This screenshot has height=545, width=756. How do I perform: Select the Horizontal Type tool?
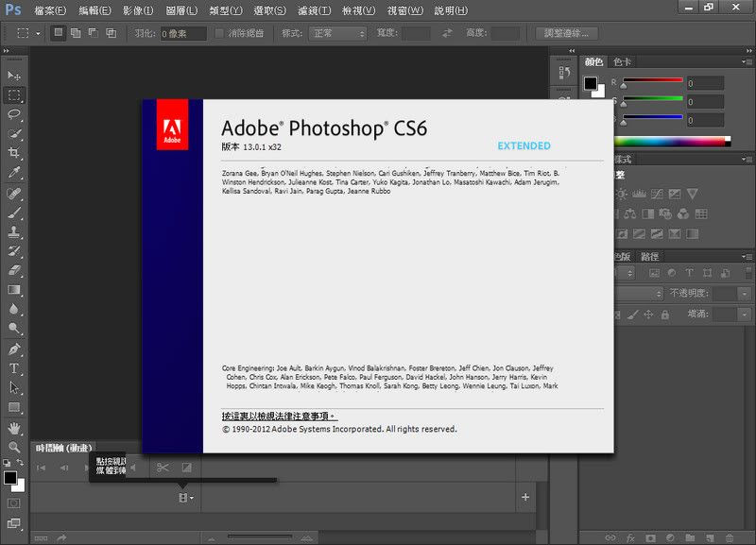[14, 368]
